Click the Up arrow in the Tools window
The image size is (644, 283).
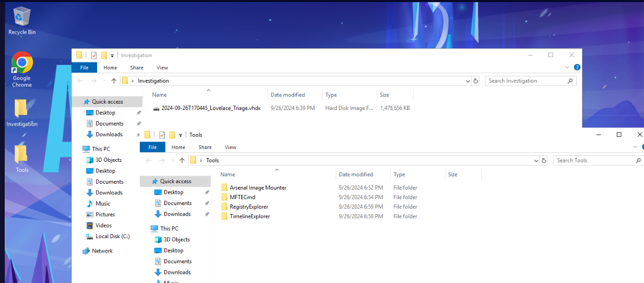[182, 161]
